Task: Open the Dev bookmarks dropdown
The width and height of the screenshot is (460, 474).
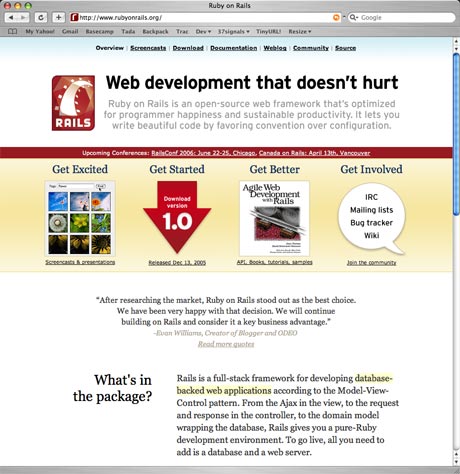Action: 203,31
